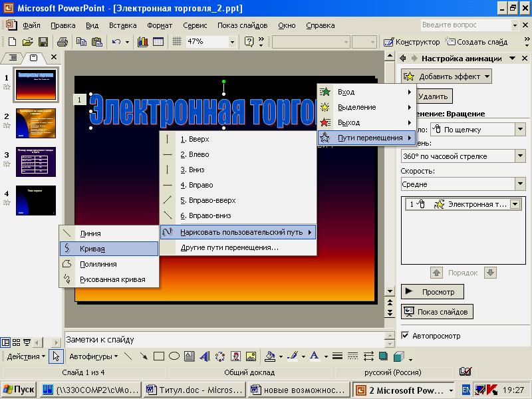532x399 pixels.
Task: Toggle the grid display icon
Action: [176, 42]
